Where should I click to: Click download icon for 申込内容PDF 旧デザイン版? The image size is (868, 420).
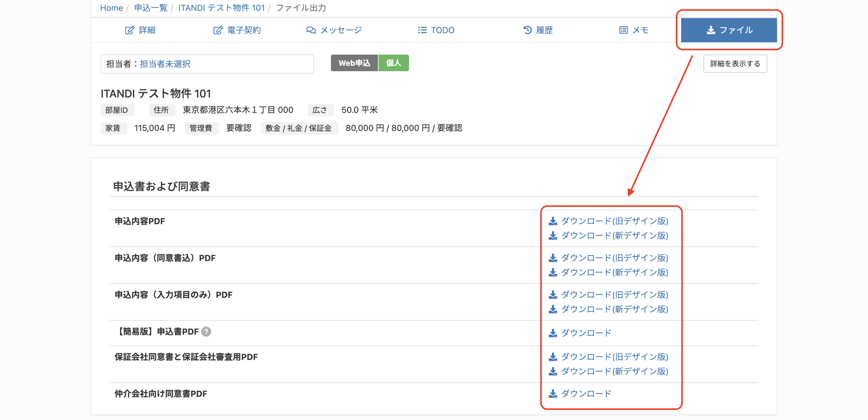tap(553, 221)
